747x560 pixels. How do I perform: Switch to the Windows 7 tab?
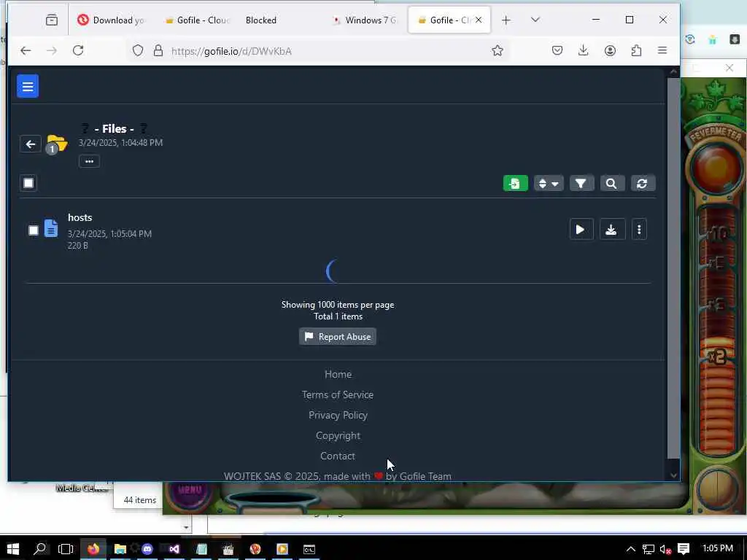point(366,20)
